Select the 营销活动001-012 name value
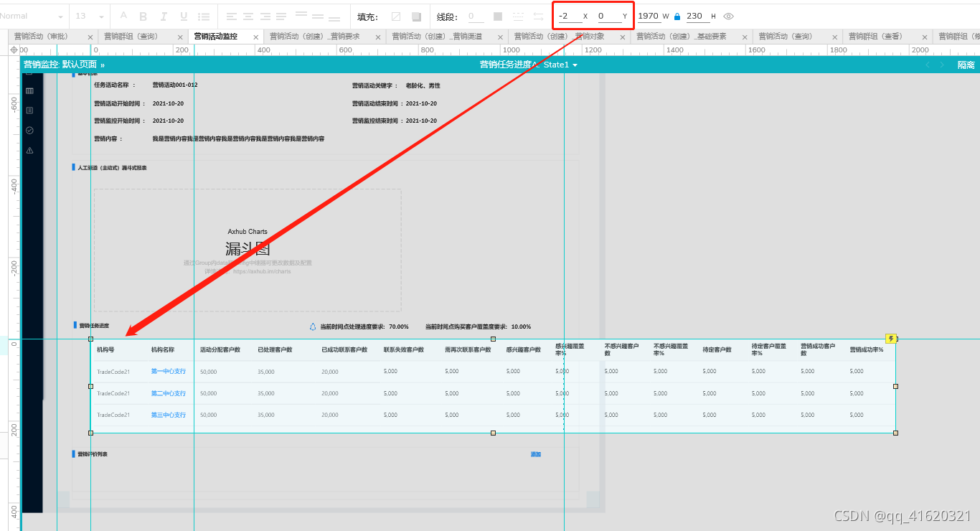This screenshot has height=531, width=980. point(175,85)
